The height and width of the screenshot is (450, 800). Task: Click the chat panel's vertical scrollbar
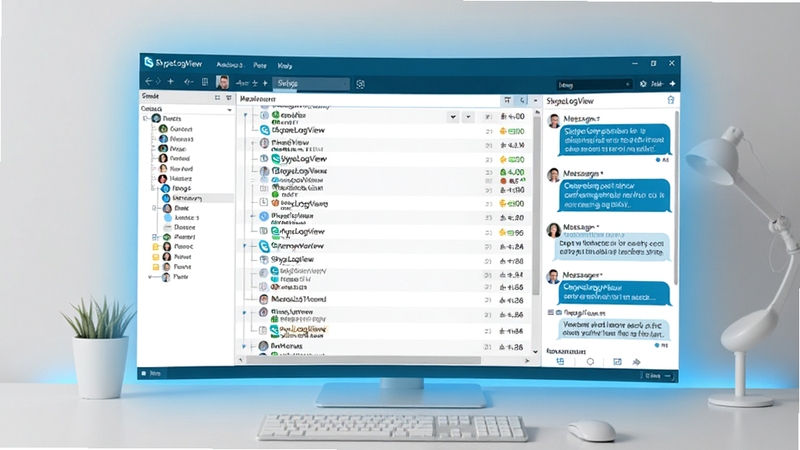click(x=676, y=196)
